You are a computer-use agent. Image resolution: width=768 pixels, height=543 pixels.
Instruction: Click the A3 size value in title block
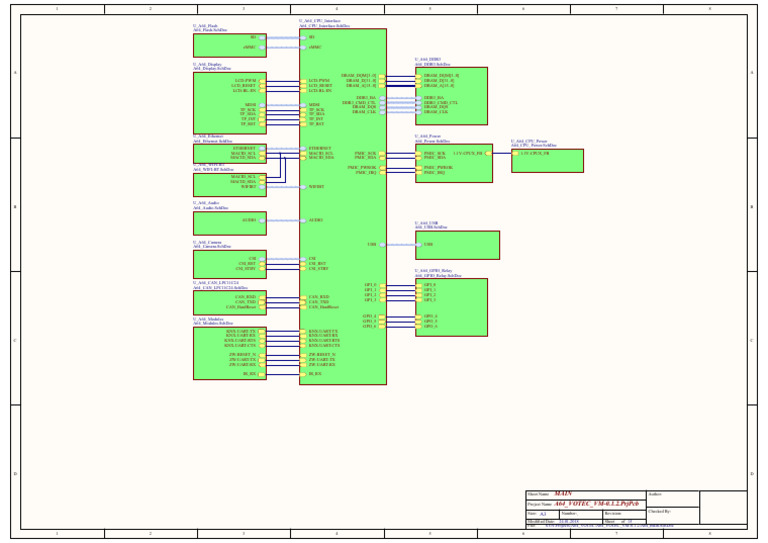click(543, 514)
